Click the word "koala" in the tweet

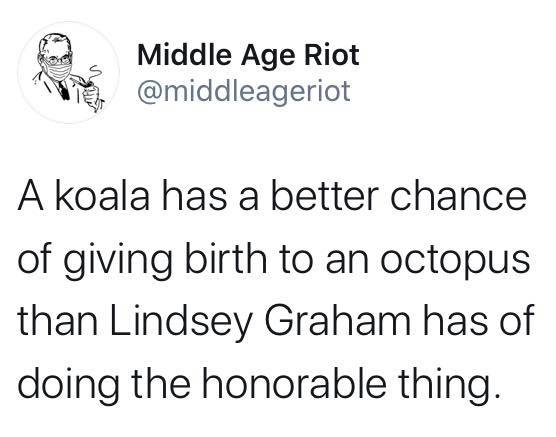102,197
